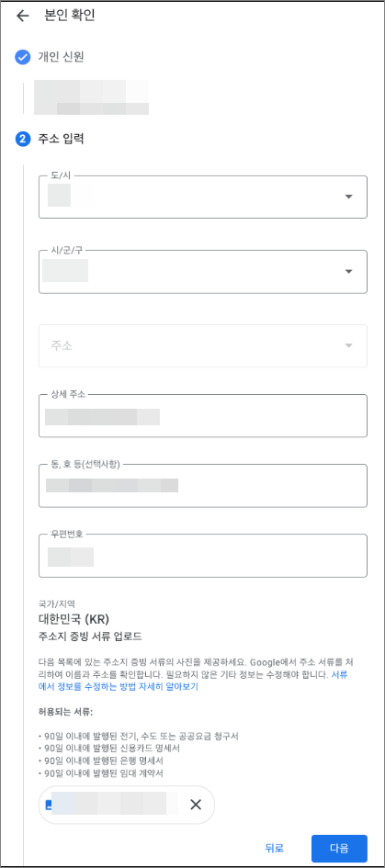This screenshot has width=385, height=868.
Task: Remove the uploaded file with X icon
Action: pyautogui.click(x=196, y=805)
